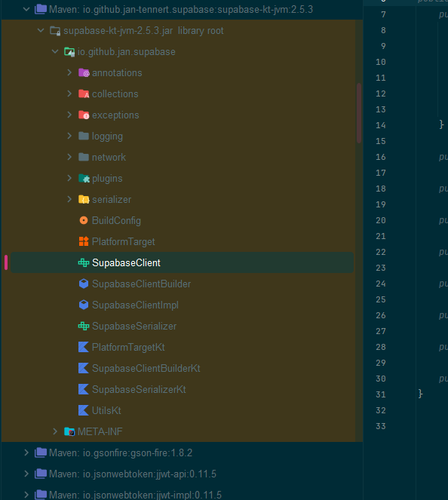This screenshot has height=500, width=448.
Task: Click the Maven gson-fire library icon
Action: coord(41,452)
